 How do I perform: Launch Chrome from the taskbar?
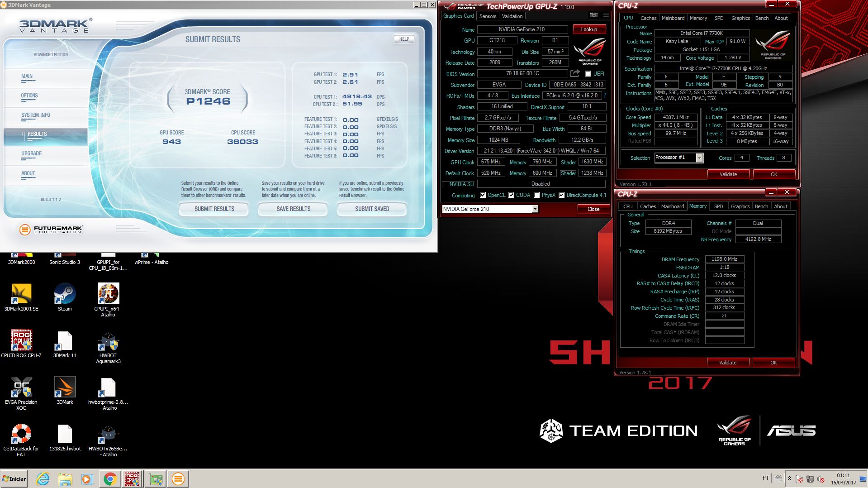110,479
